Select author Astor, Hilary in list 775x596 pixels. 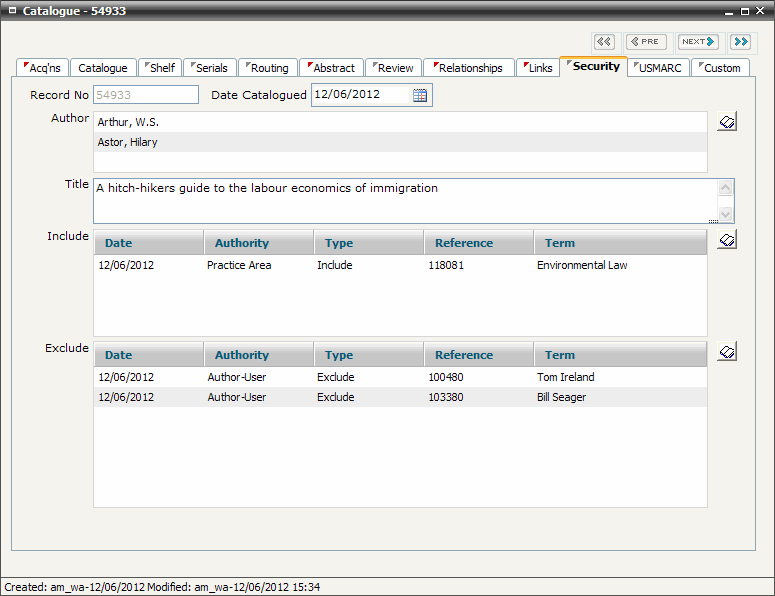pyautogui.click(x=400, y=142)
